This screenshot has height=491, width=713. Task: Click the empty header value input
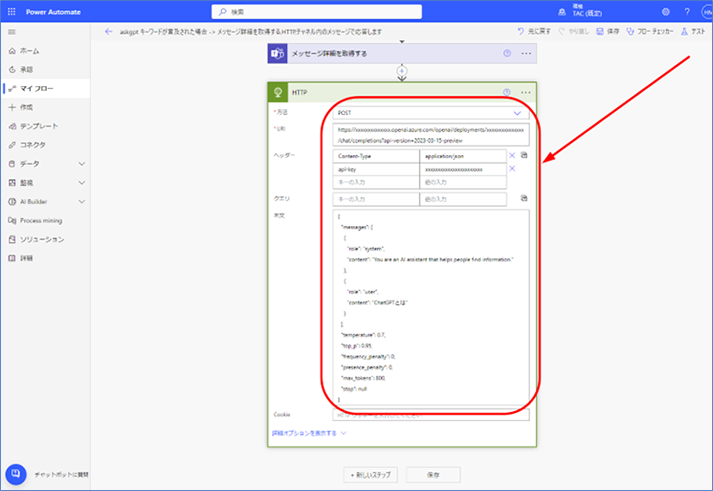pos(463,182)
